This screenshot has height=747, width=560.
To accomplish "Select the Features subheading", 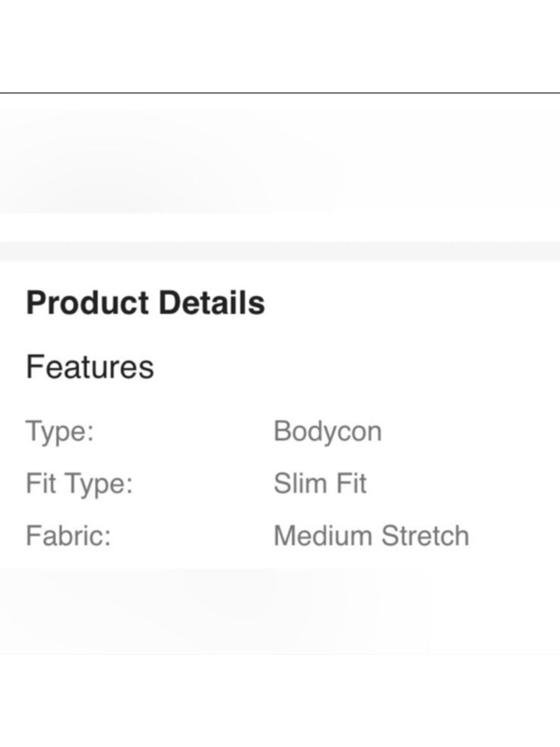I will click(x=90, y=367).
